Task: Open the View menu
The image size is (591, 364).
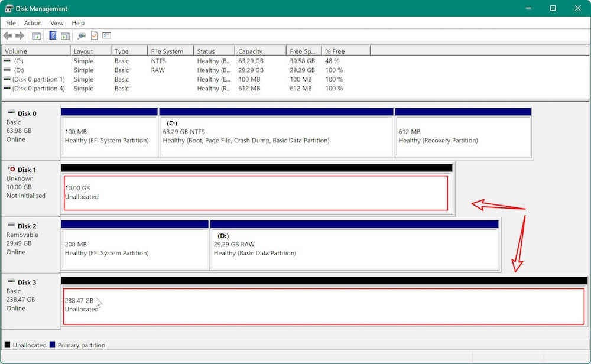Action: (x=57, y=23)
